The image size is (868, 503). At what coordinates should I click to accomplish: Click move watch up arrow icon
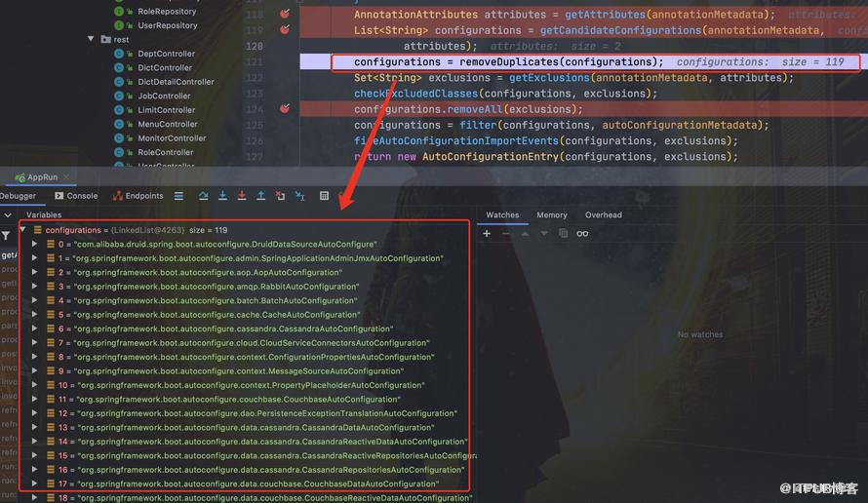tap(525, 234)
